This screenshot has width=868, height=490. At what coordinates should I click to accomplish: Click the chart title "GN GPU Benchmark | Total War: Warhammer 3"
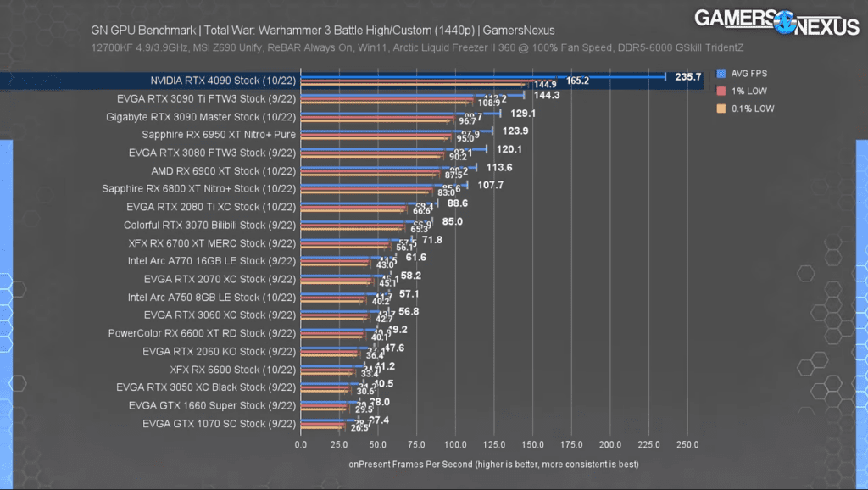323,31
